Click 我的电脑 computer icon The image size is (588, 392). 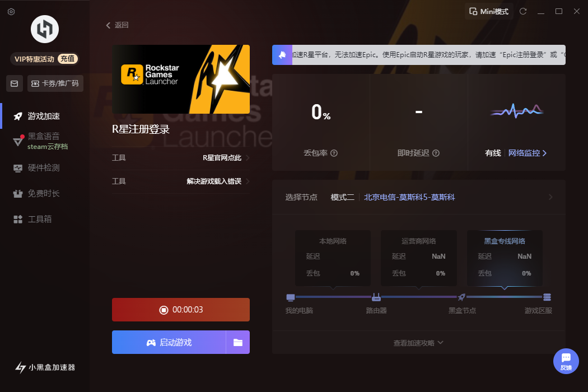click(291, 297)
